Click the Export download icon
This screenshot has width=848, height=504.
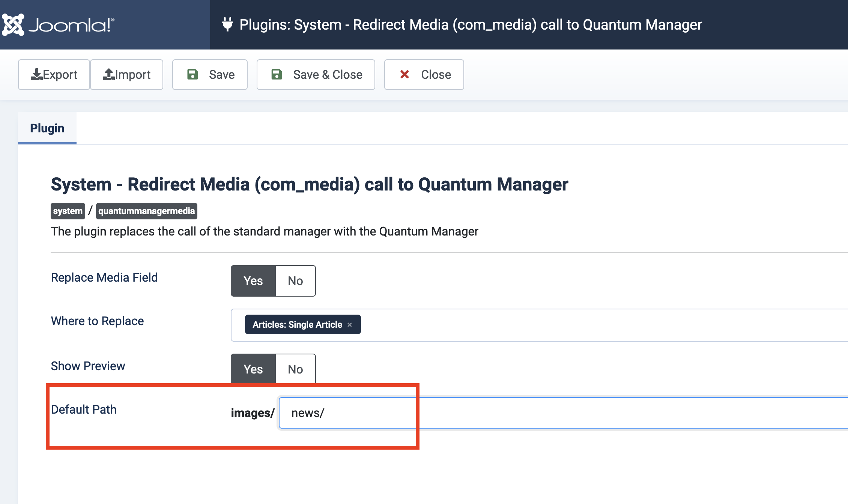pyautogui.click(x=36, y=74)
